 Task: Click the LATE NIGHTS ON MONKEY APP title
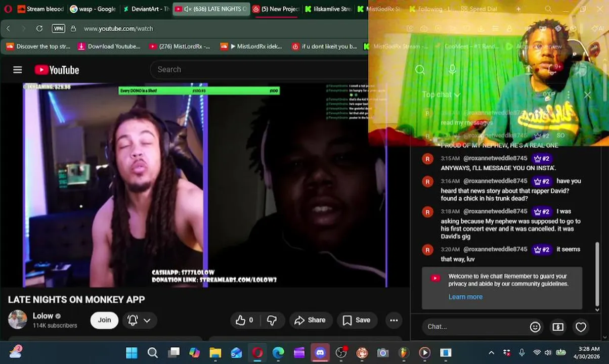point(76,299)
